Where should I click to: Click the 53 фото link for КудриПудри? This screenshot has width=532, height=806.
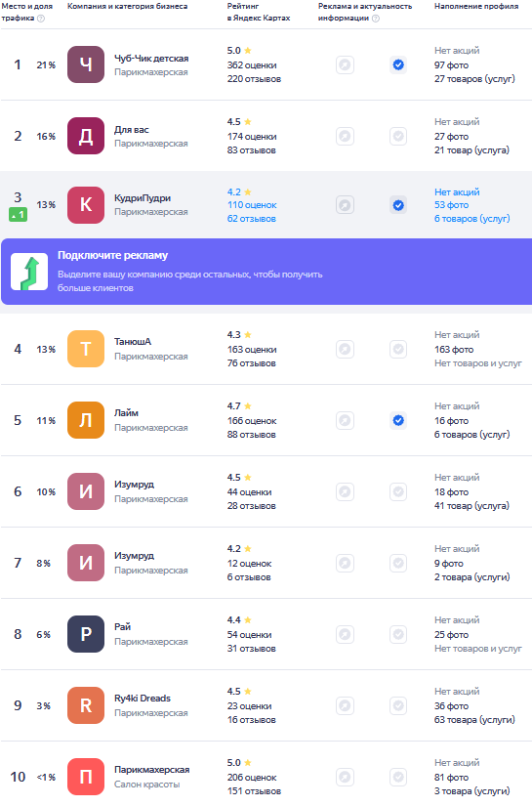(451, 205)
